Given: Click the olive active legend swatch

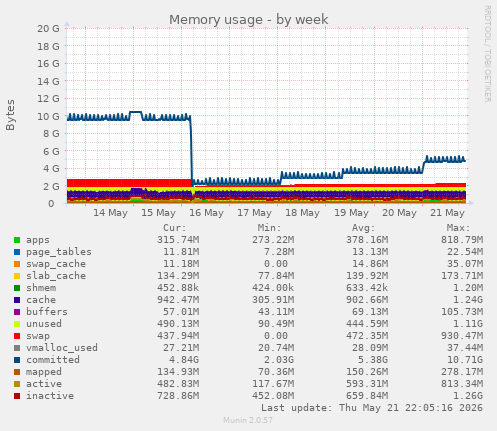Looking at the screenshot, I should [x=17, y=384].
